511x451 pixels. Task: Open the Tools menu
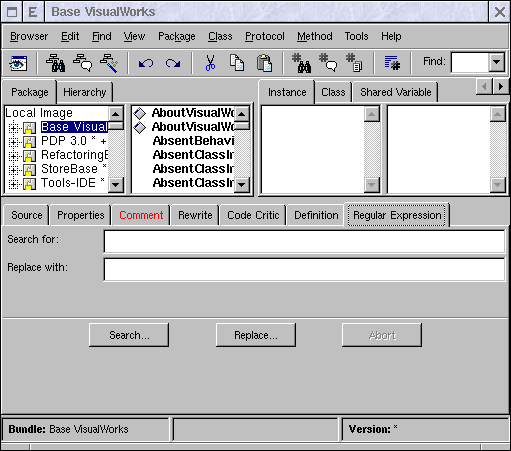tap(356, 36)
